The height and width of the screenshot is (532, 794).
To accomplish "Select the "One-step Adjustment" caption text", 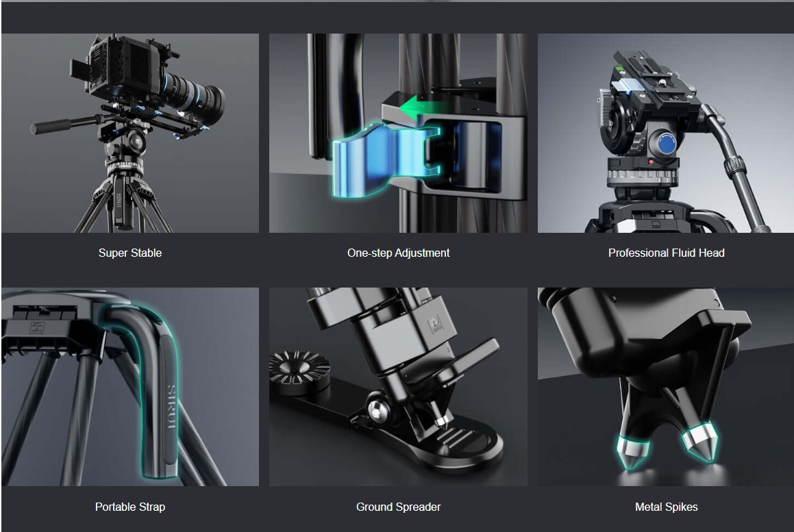I will coord(398,253).
